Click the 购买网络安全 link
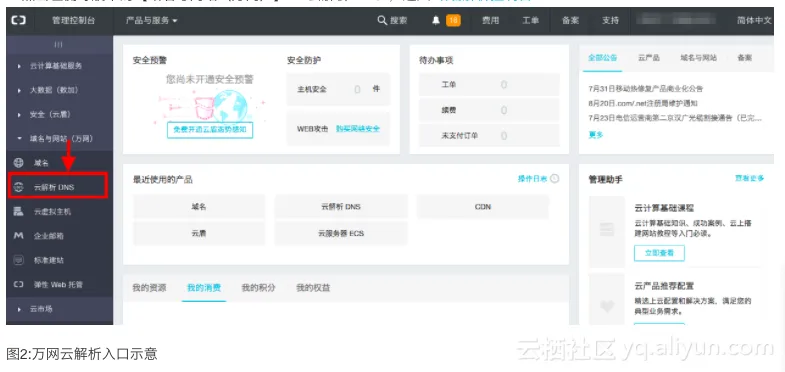This screenshot has width=785, height=372. click(x=357, y=129)
